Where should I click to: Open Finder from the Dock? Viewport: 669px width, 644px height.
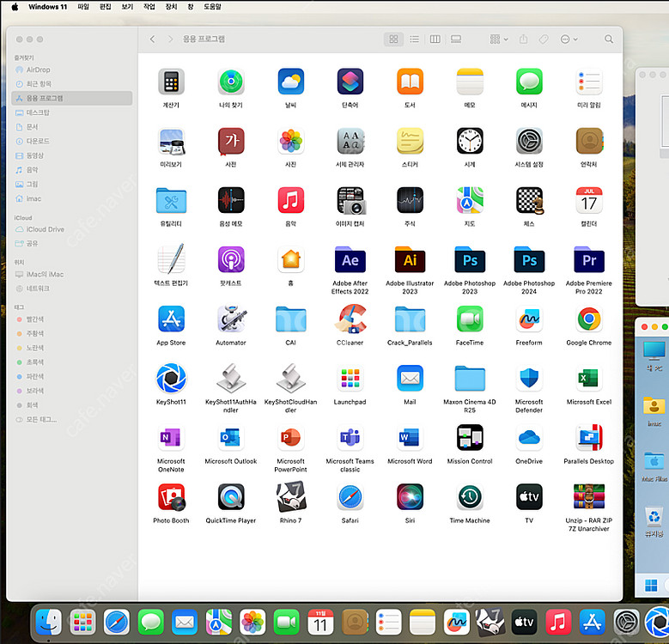click(48, 623)
